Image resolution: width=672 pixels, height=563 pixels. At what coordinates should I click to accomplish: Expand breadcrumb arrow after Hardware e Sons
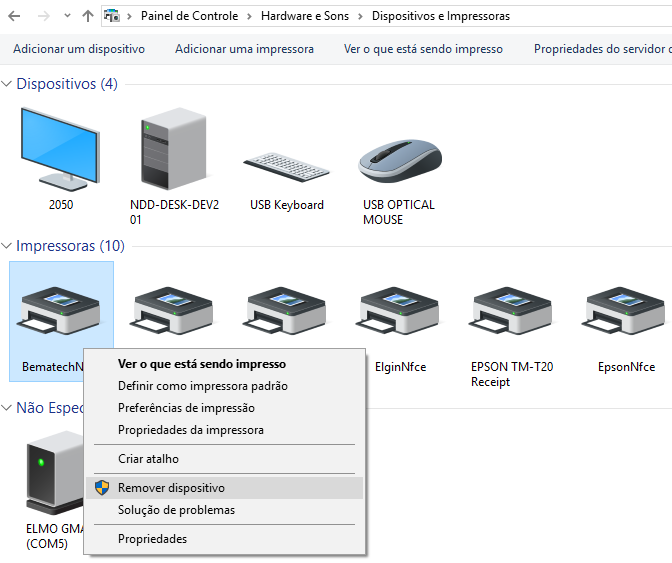(x=360, y=16)
